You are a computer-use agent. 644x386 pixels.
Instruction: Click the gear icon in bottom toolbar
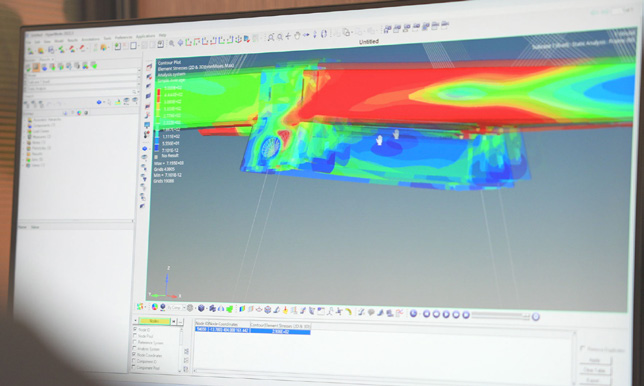[x=190, y=308]
